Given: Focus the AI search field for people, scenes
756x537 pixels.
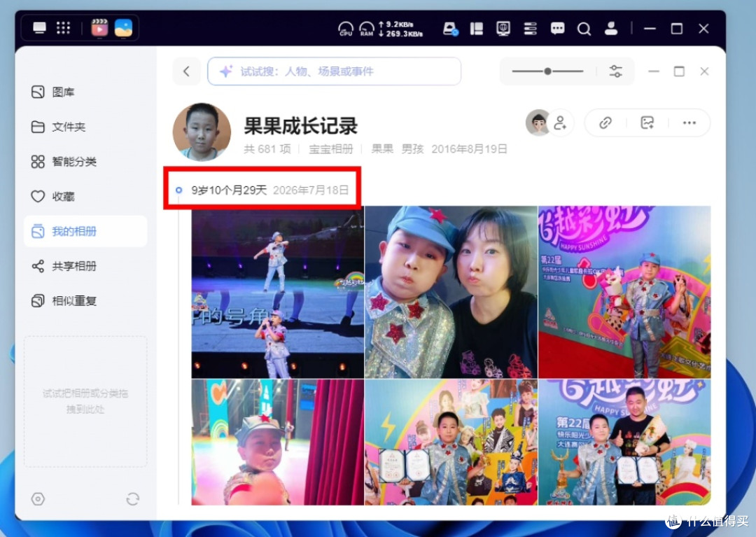Looking at the screenshot, I should (334, 71).
